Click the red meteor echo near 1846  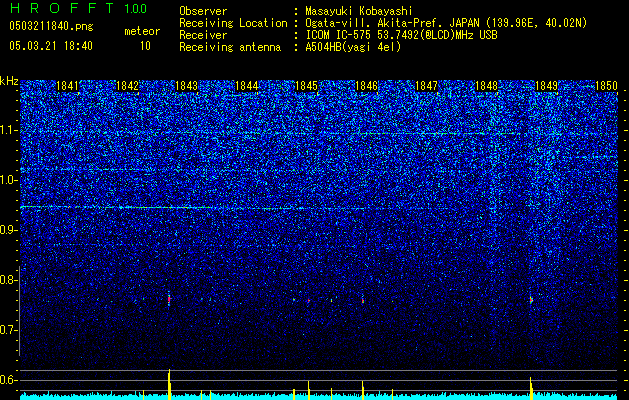coord(363,300)
